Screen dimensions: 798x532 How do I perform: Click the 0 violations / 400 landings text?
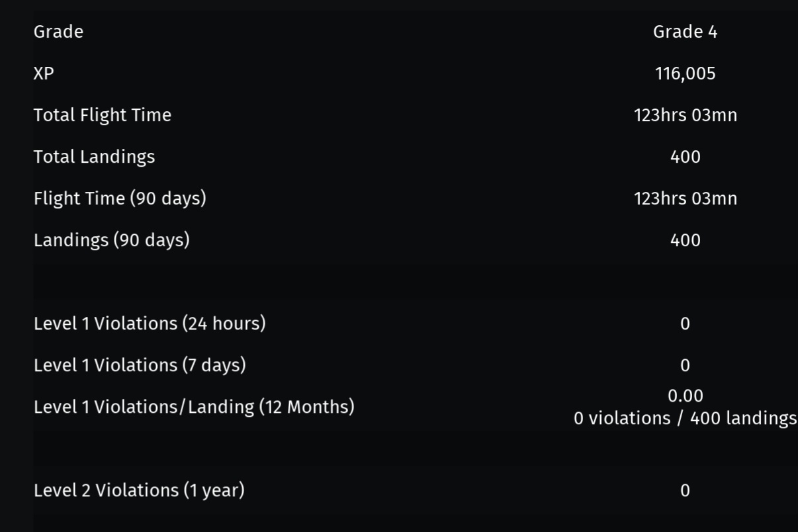[x=685, y=418]
